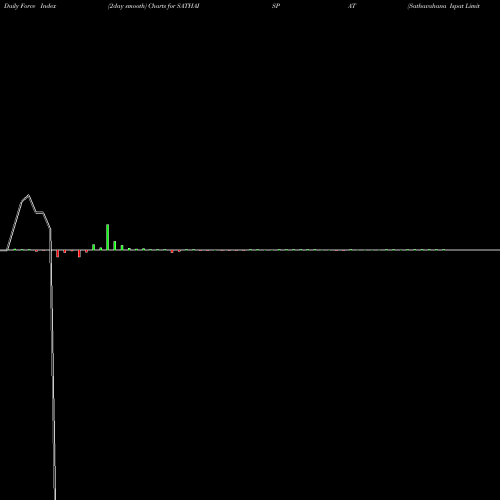Click the 'Daily Force Index' title text
Viewport: 500px width, 500px height.
[x=30, y=6]
